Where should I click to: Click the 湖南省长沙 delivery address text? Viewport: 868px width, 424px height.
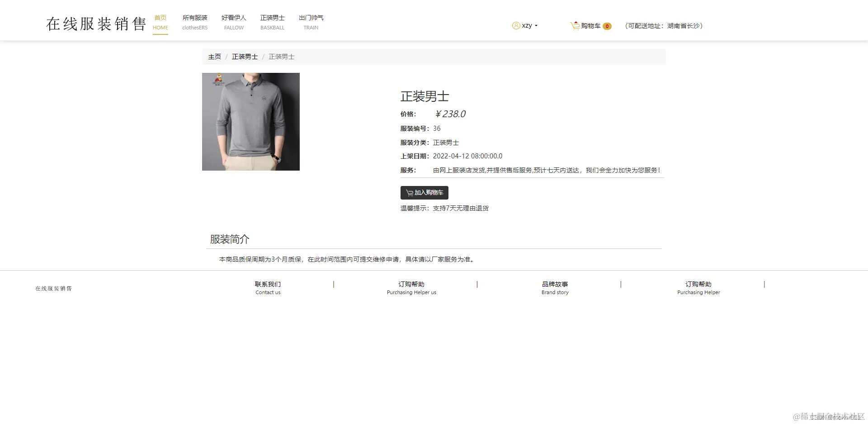tap(684, 26)
